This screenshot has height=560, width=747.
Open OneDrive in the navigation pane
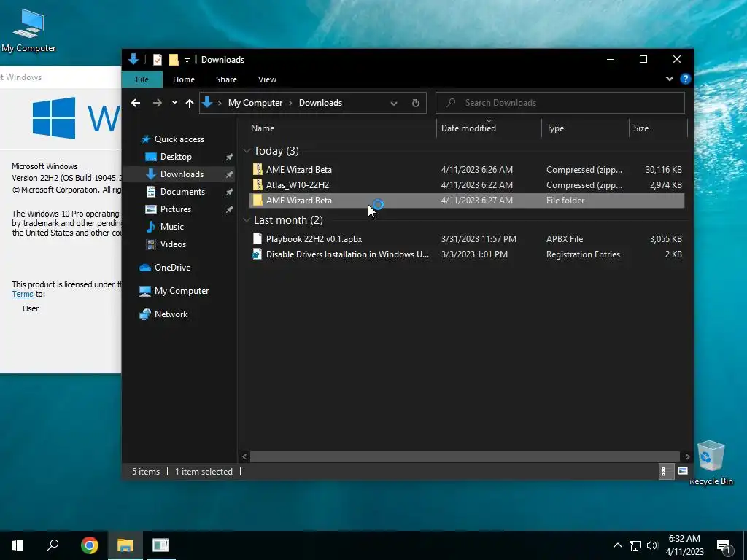(x=172, y=268)
